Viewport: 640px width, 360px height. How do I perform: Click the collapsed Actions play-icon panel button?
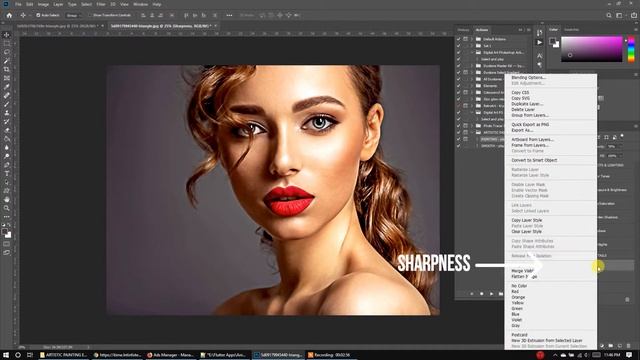[x=540, y=42]
